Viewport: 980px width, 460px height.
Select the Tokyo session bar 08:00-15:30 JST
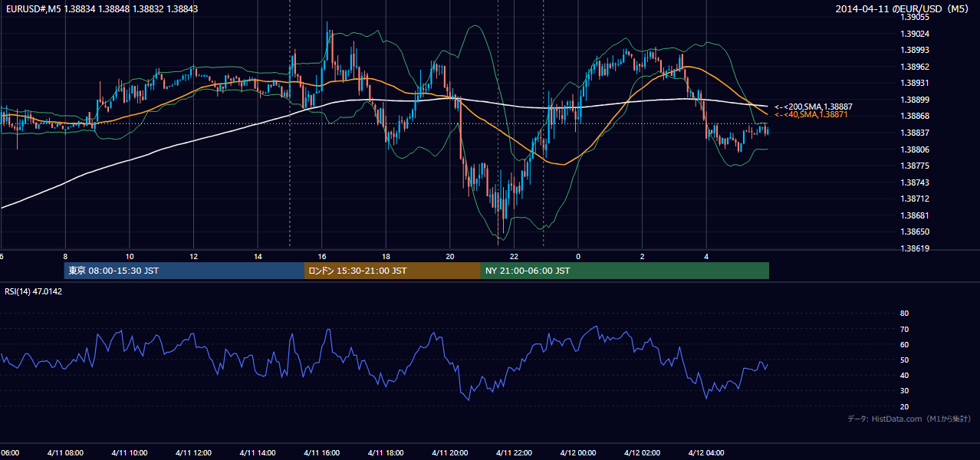tap(184, 271)
